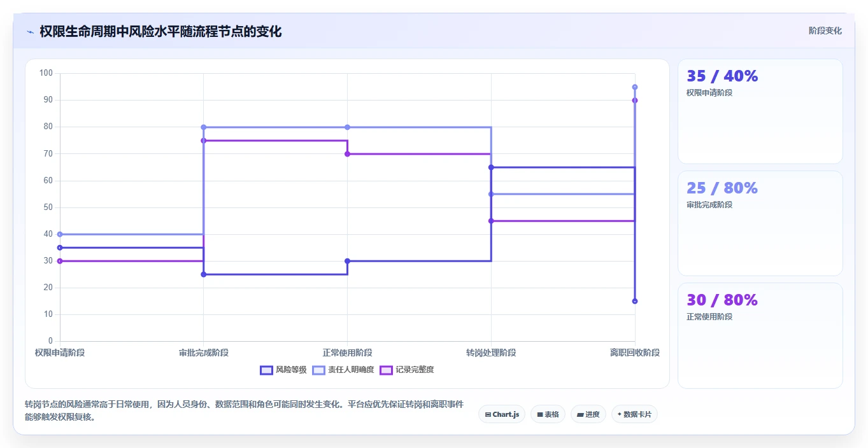Click x-axis label 审批完成阶段
This screenshot has width=868, height=448.
pos(204,353)
